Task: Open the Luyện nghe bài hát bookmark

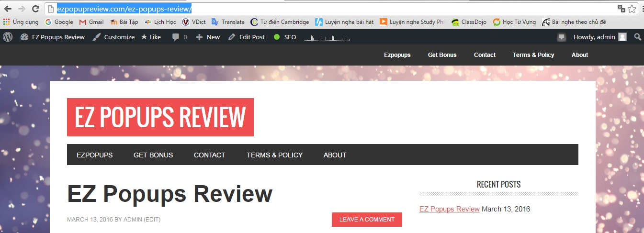Action: click(344, 22)
